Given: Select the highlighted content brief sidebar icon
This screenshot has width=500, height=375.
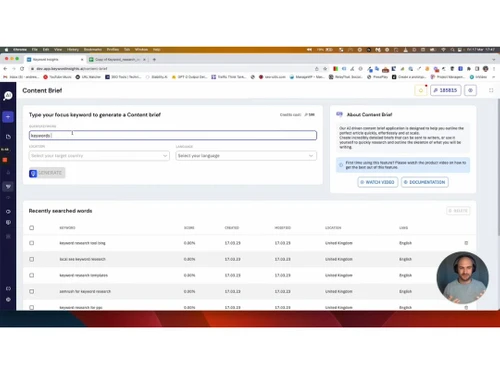Looking at the screenshot, I should click(8, 186).
